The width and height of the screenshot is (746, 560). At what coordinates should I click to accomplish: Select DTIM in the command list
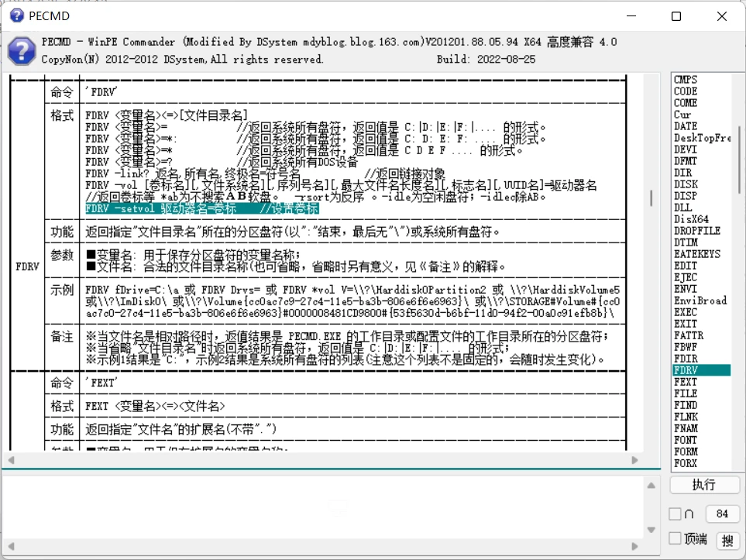tap(686, 242)
